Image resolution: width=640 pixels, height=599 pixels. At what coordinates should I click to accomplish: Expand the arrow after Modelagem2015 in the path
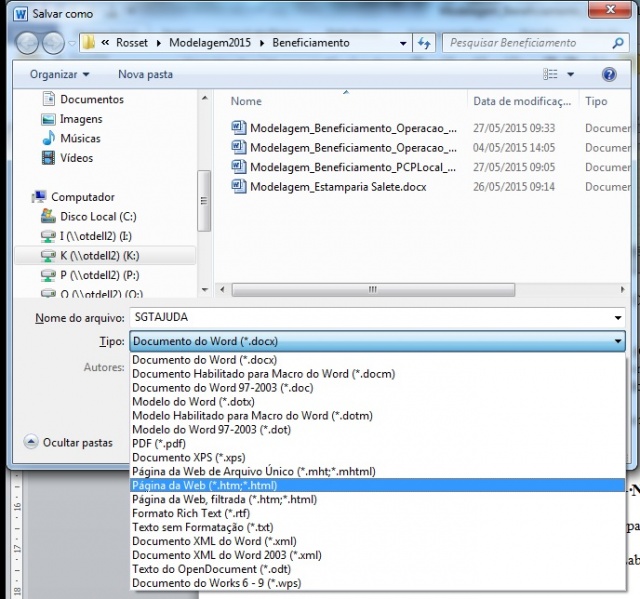(x=262, y=43)
